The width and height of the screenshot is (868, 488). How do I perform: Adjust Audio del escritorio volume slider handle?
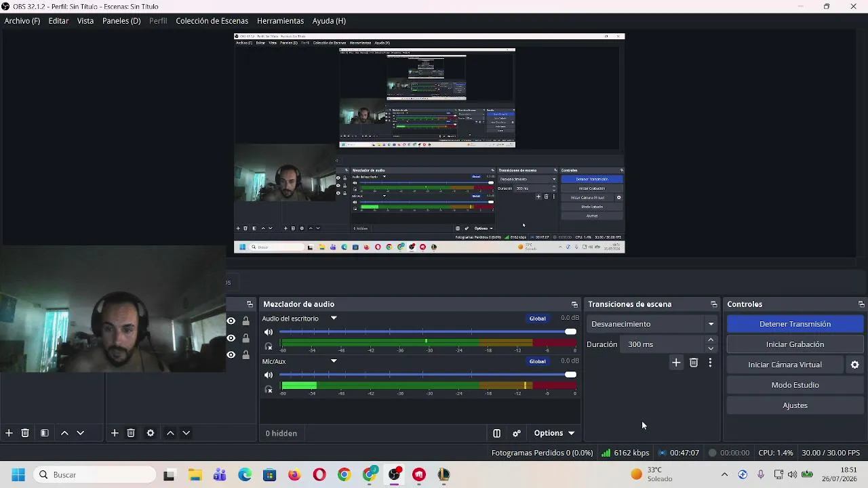[570, 332]
